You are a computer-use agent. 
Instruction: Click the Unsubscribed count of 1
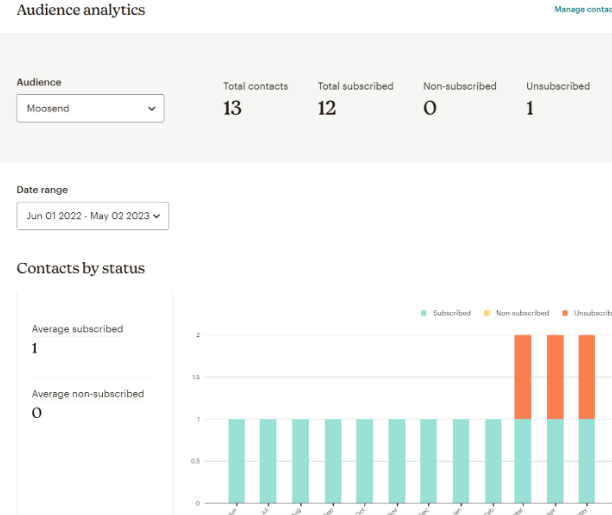point(530,108)
